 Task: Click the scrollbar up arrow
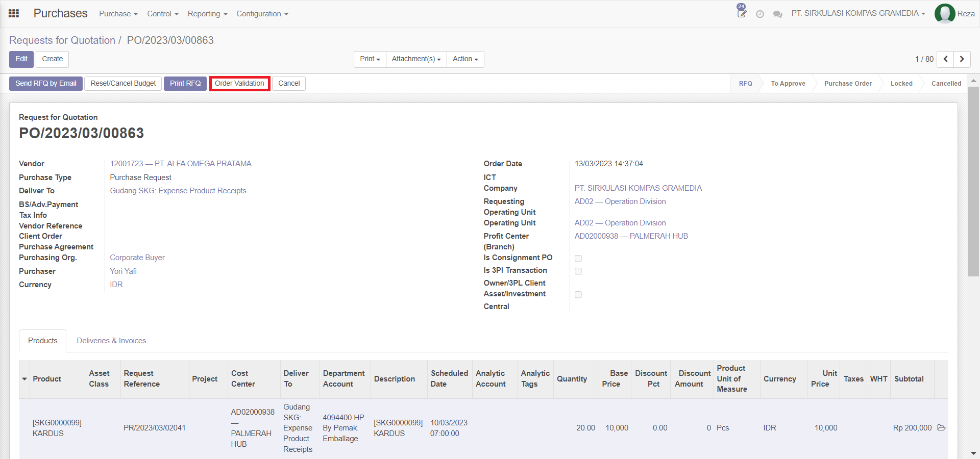coord(973,81)
